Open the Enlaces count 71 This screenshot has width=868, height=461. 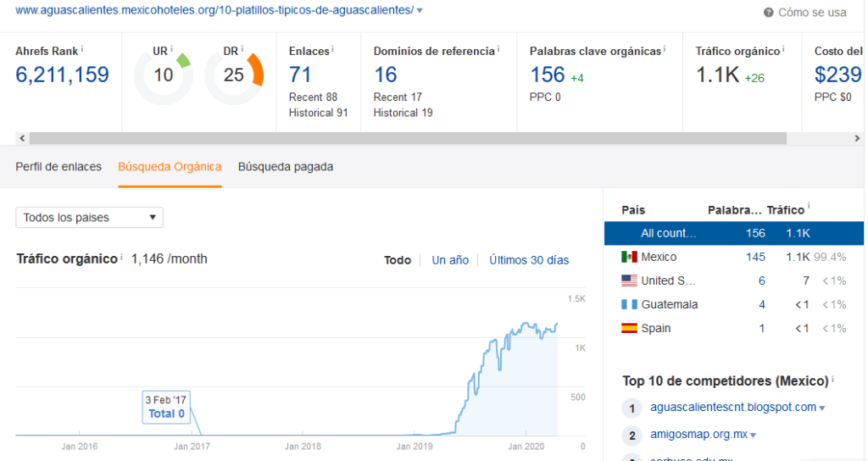300,75
